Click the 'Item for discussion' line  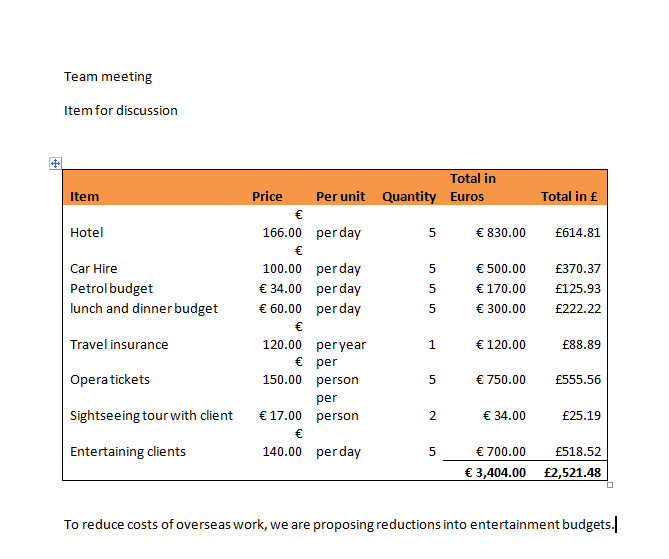[121, 111]
